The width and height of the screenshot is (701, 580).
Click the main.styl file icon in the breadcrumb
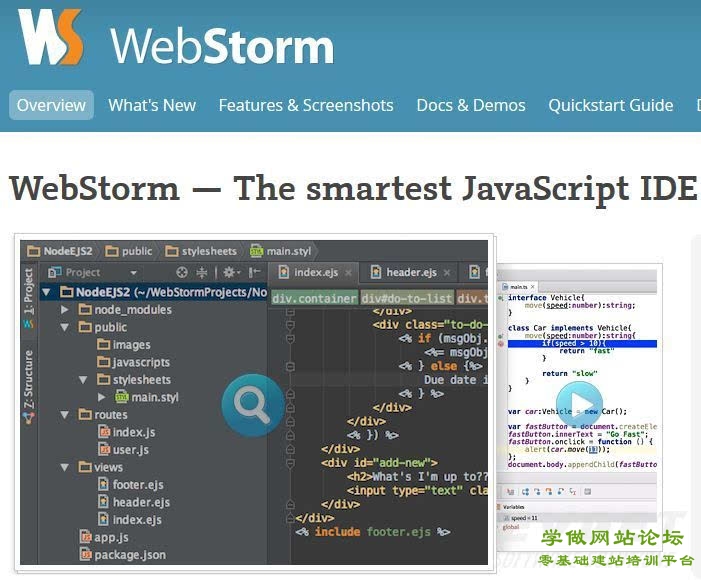[257, 250]
